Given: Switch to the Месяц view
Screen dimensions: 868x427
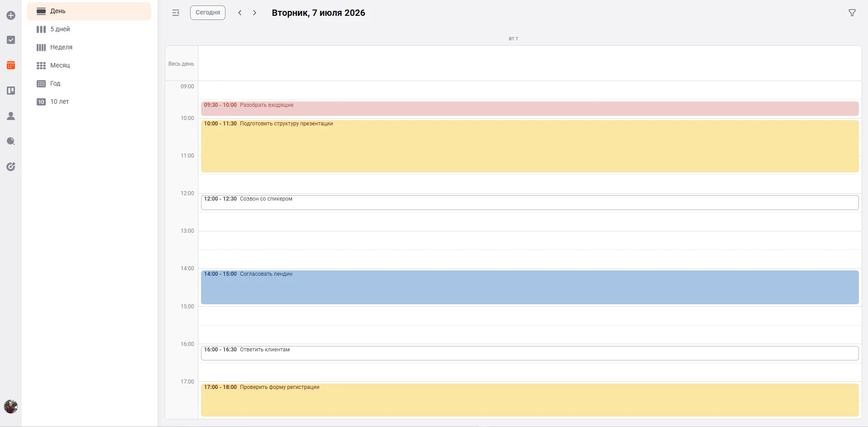Looking at the screenshot, I should [x=89, y=65].
